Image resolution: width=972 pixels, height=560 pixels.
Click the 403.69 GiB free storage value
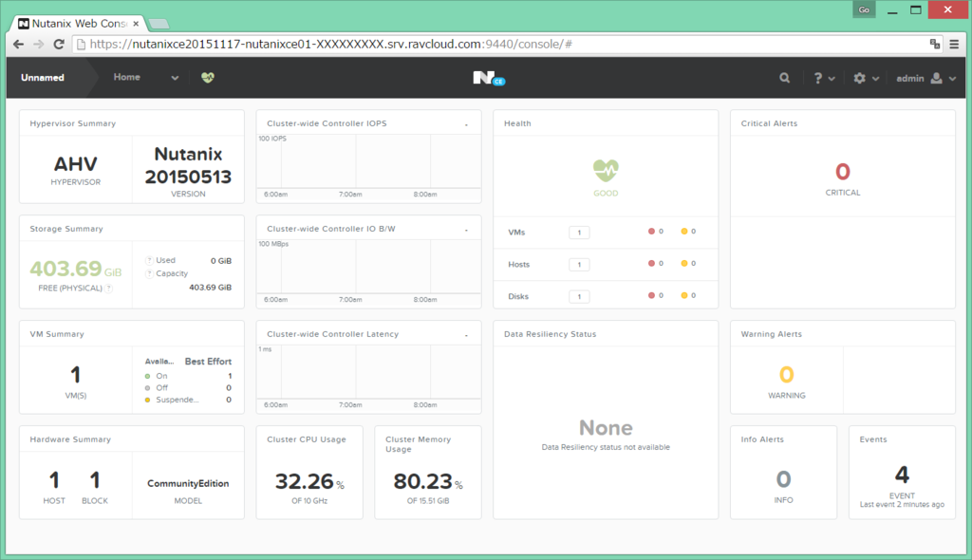point(76,269)
